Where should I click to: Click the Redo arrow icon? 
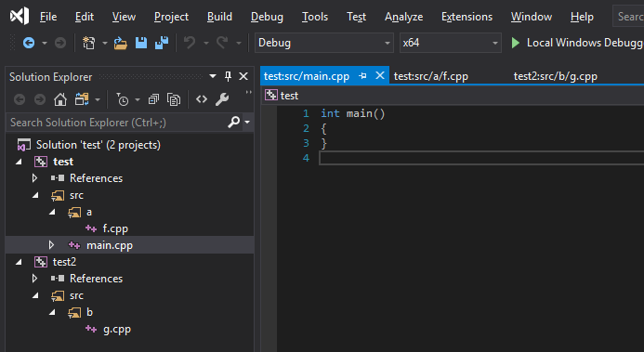(222, 42)
